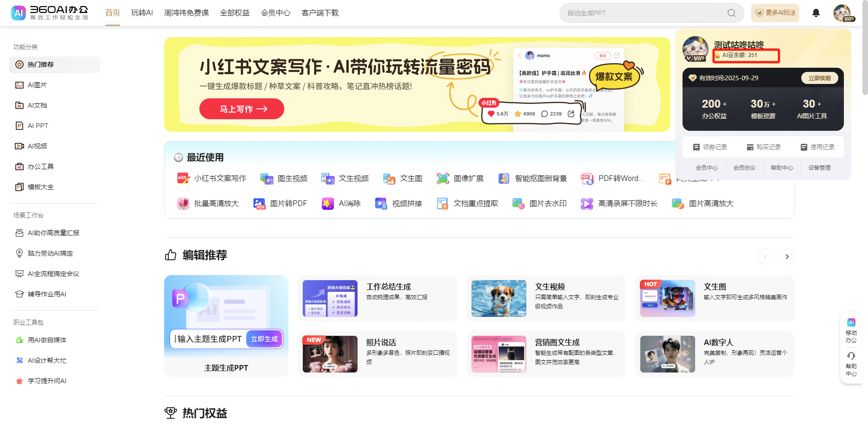Select AI图片 in sidebar

(55, 85)
